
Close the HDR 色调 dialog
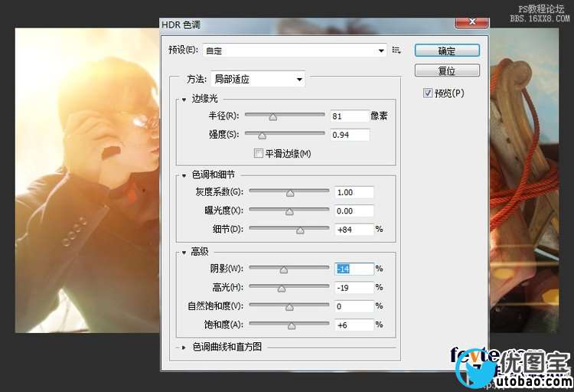(471, 22)
